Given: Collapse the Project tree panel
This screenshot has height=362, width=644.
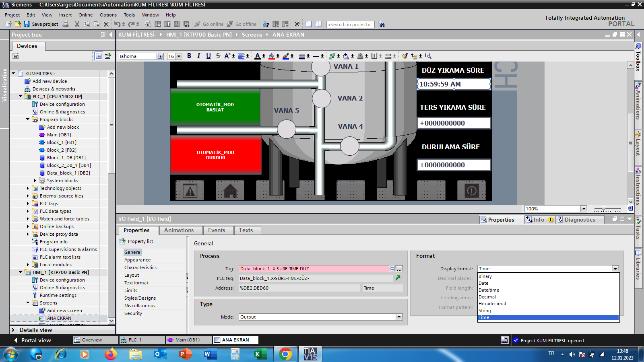Looking at the screenshot, I should tap(111, 35).
